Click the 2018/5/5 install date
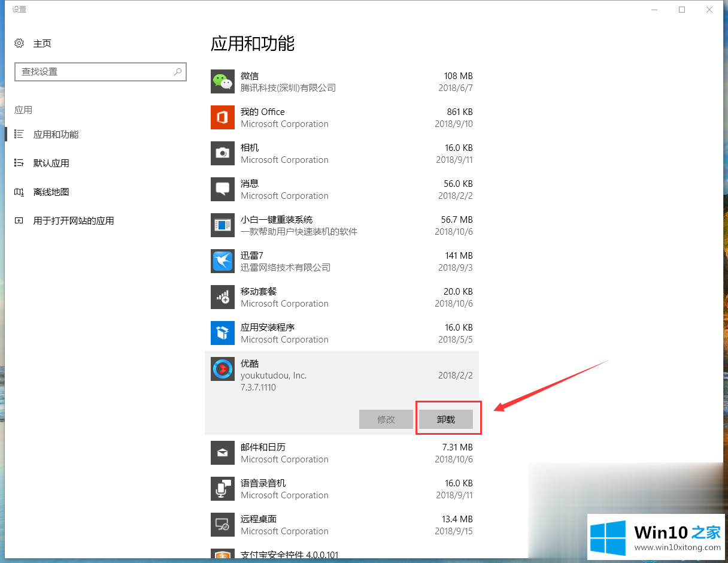Screen dimensions: 728x563 pyautogui.click(x=456, y=339)
